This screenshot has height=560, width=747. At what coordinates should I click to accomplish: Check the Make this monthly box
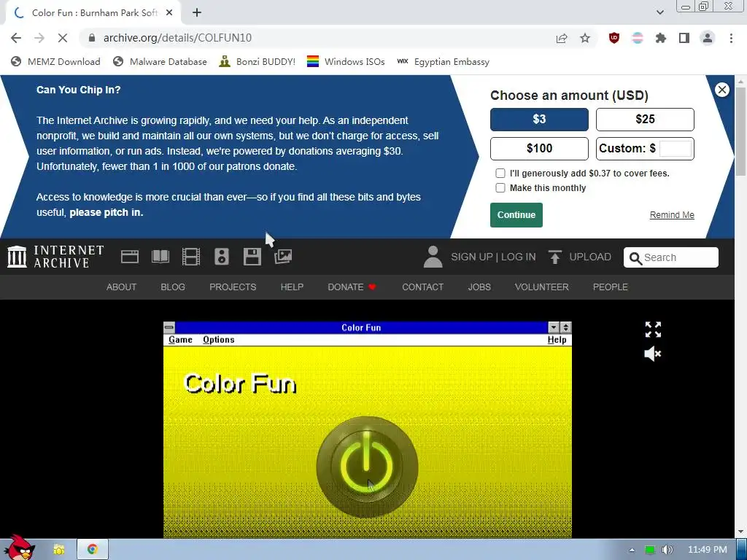pos(500,188)
